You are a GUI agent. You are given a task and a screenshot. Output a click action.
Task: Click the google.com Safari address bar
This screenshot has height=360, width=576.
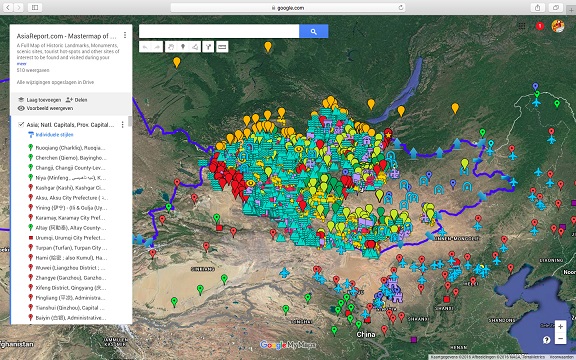coord(288,8)
